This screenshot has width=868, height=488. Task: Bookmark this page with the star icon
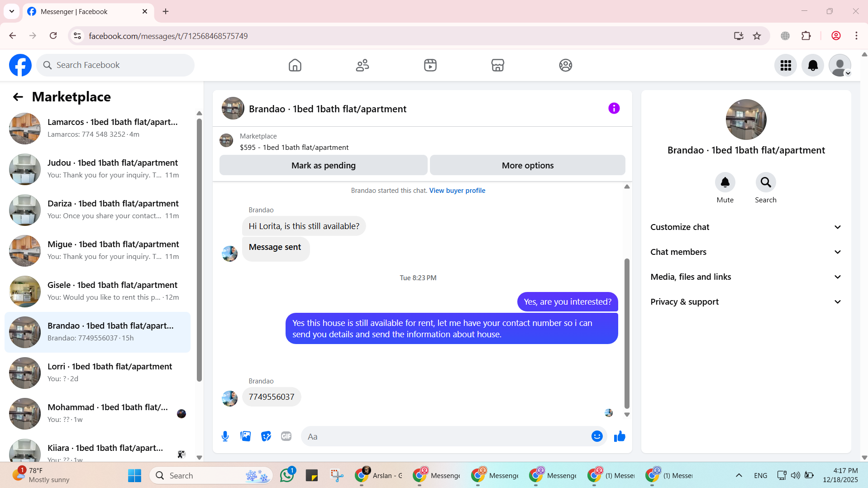(757, 36)
